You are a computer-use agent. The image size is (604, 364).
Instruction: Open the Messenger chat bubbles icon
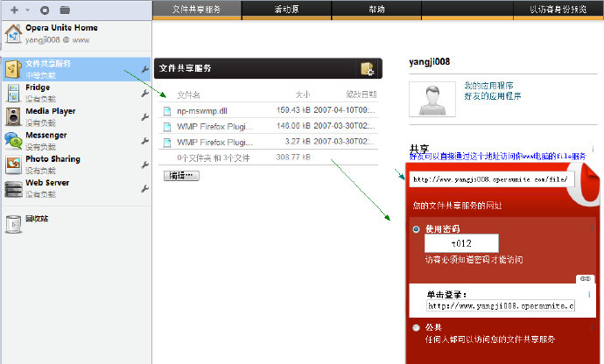tap(13, 141)
